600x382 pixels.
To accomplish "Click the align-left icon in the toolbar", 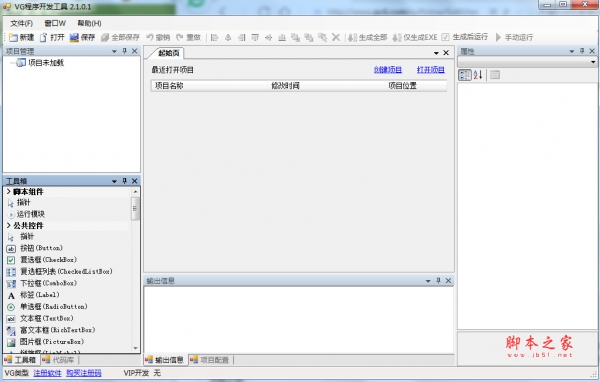I will tap(214, 37).
